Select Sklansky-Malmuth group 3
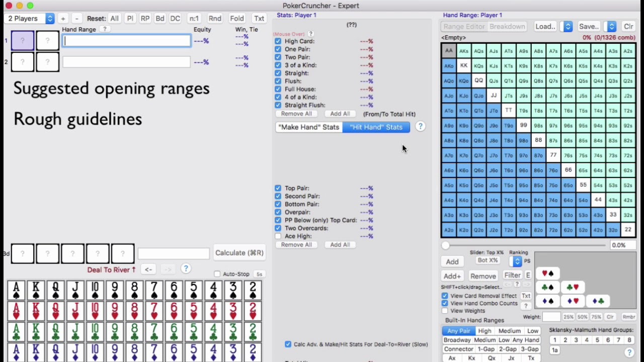Viewport: 644px width, 362px height. click(576, 340)
